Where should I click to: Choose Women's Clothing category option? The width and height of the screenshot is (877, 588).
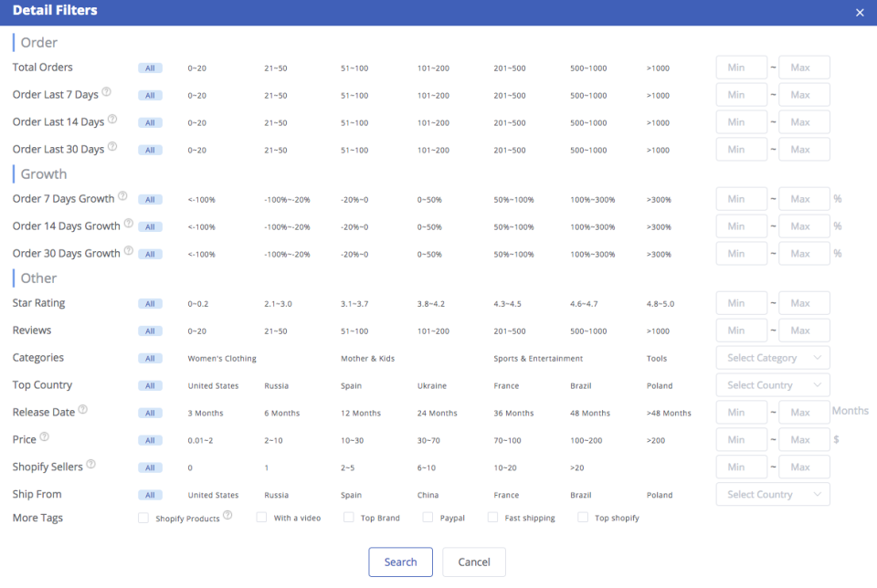[x=222, y=359]
